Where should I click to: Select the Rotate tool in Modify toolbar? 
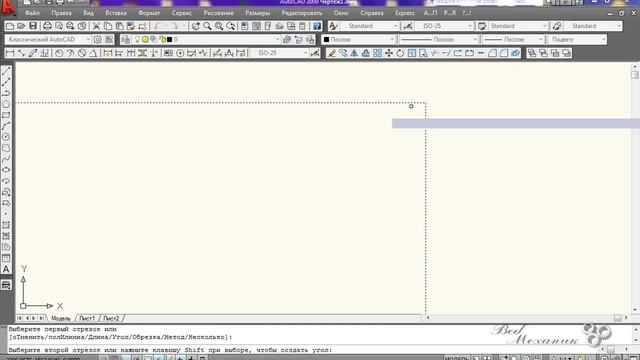(400, 53)
